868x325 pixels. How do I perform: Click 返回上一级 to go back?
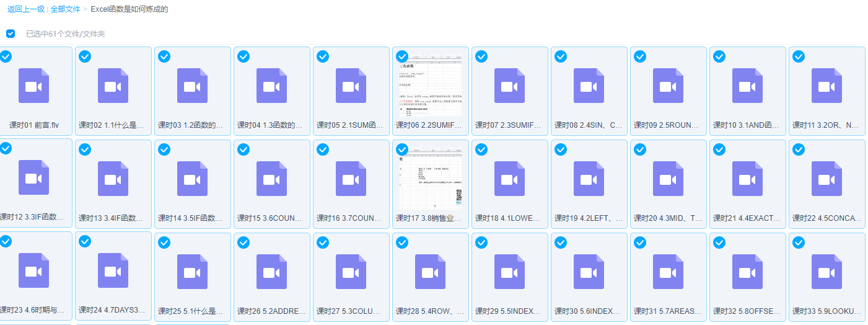26,9
